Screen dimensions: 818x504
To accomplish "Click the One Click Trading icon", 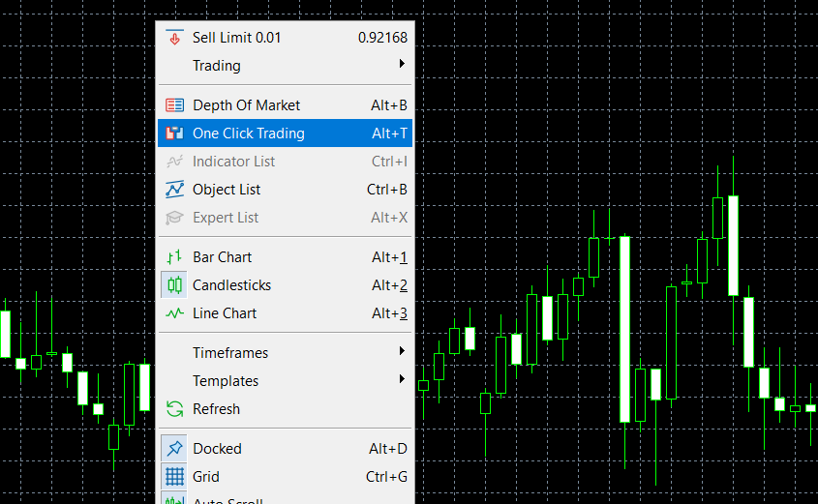I will coord(174,133).
